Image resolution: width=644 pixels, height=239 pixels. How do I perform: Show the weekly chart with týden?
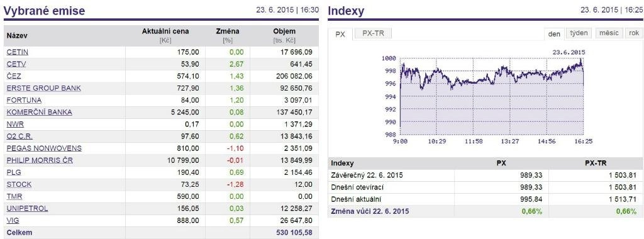click(x=579, y=33)
